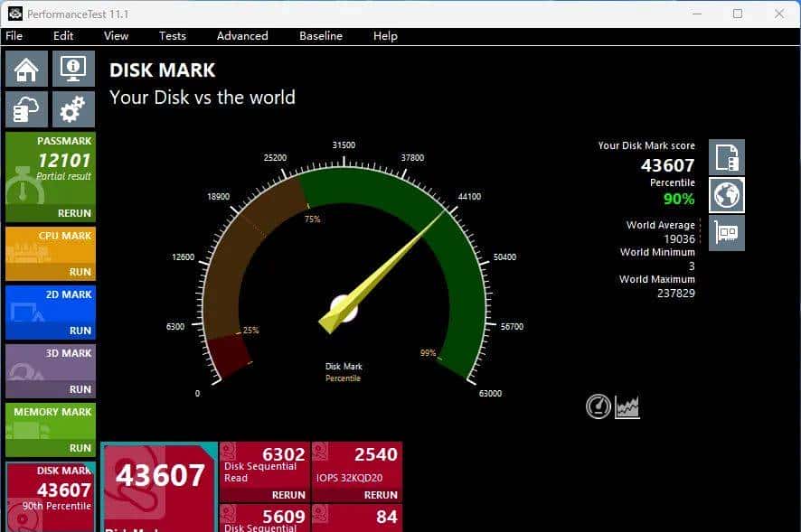
Task: Click the World Maximum 237829 value
Action: [676, 294]
